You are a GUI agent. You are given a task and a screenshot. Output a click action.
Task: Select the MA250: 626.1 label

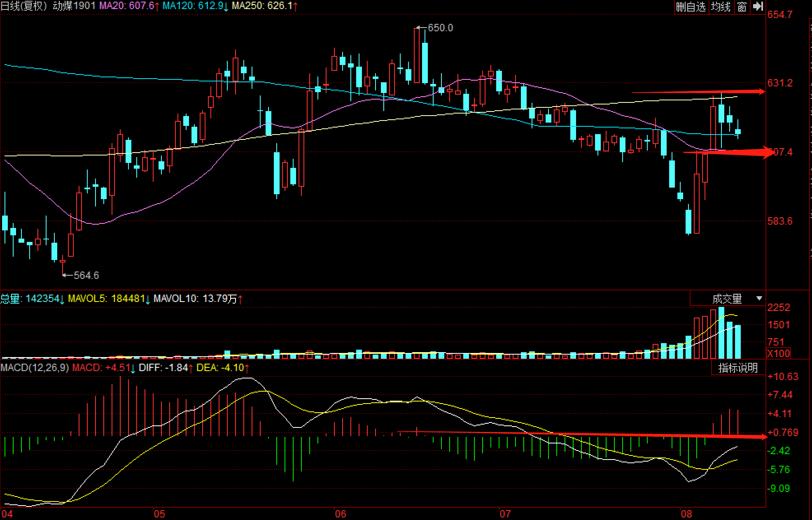(264, 6)
